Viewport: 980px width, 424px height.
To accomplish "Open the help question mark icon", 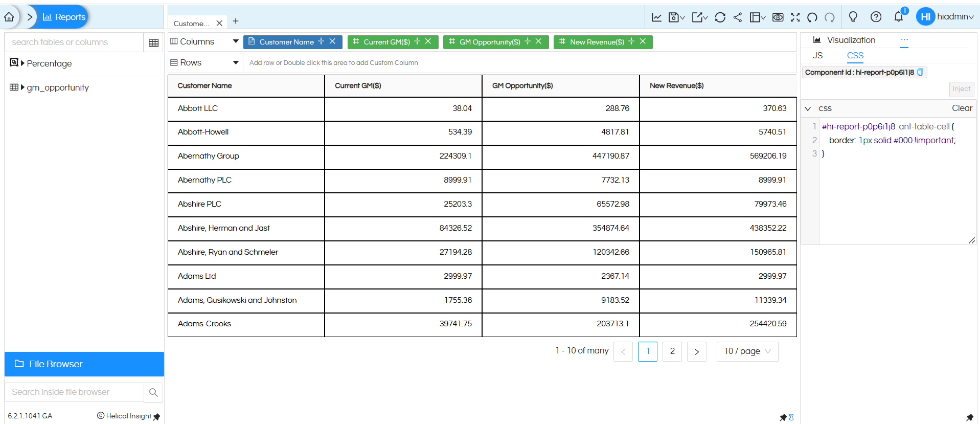I will (x=876, y=17).
